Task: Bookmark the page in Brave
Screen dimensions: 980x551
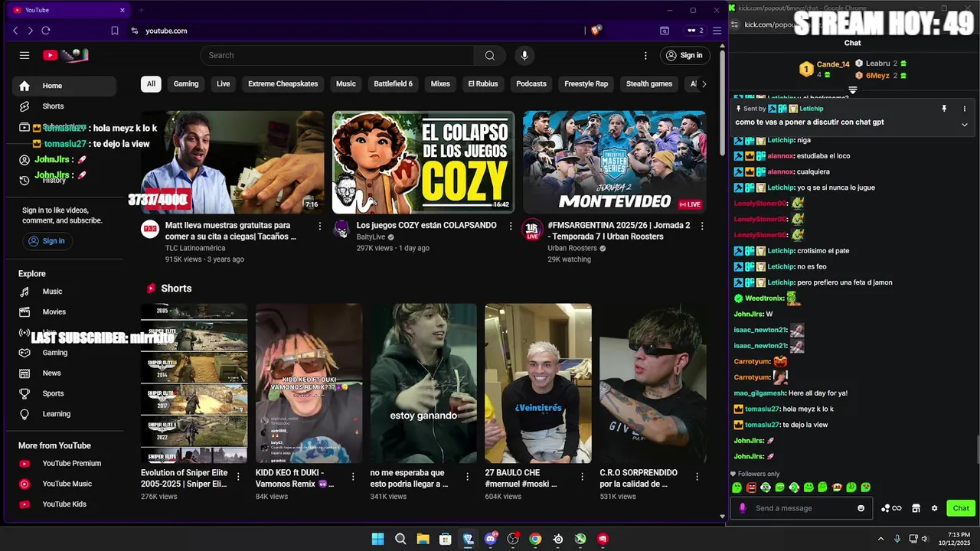Action: coord(115,31)
